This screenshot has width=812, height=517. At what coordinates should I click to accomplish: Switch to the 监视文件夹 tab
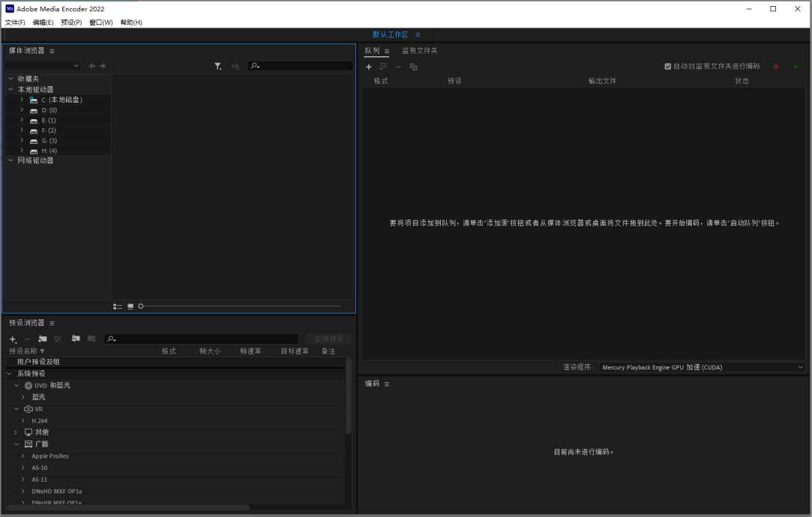point(419,51)
